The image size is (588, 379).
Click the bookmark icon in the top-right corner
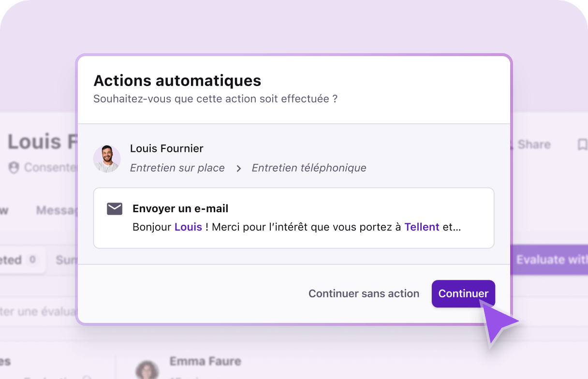point(583,144)
